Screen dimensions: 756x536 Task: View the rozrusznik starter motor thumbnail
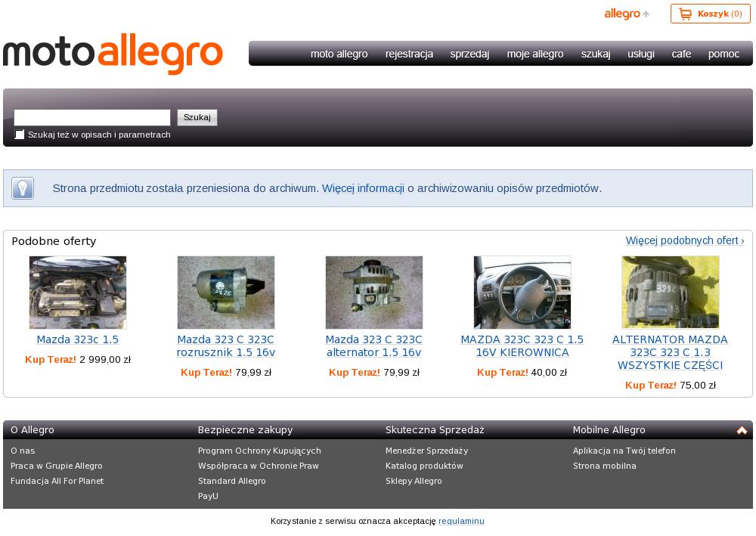(x=225, y=293)
